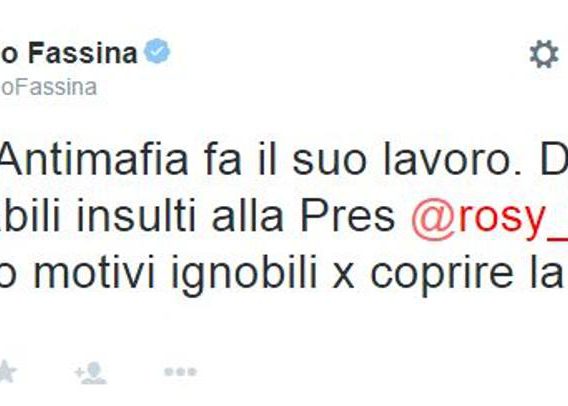The image size is (568, 406).
Task: Click the letter x before coprire
Action: pyautogui.click(x=343, y=276)
